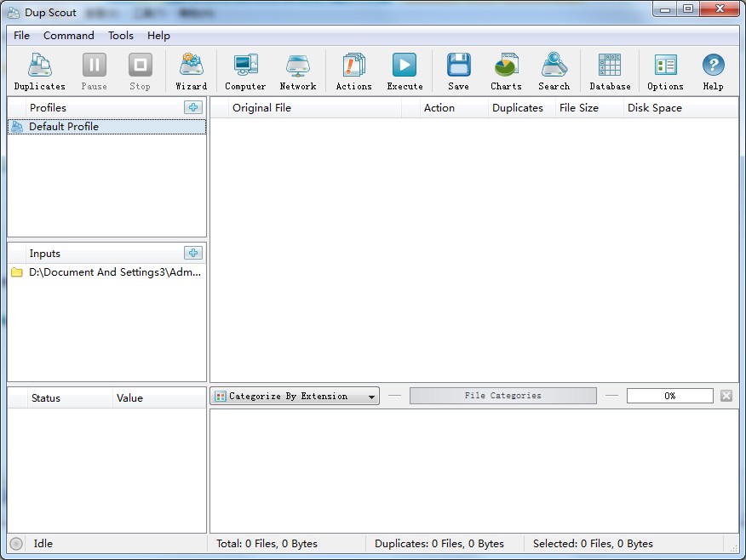This screenshot has width=746, height=560.
Task: Open the Tools menu
Action: pos(121,36)
